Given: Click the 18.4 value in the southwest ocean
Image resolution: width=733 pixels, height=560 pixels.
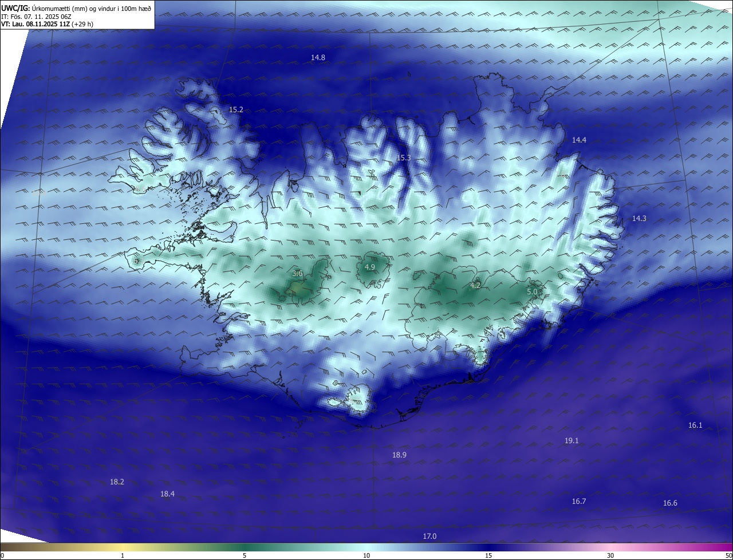Looking at the screenshot, I should 167,494.
